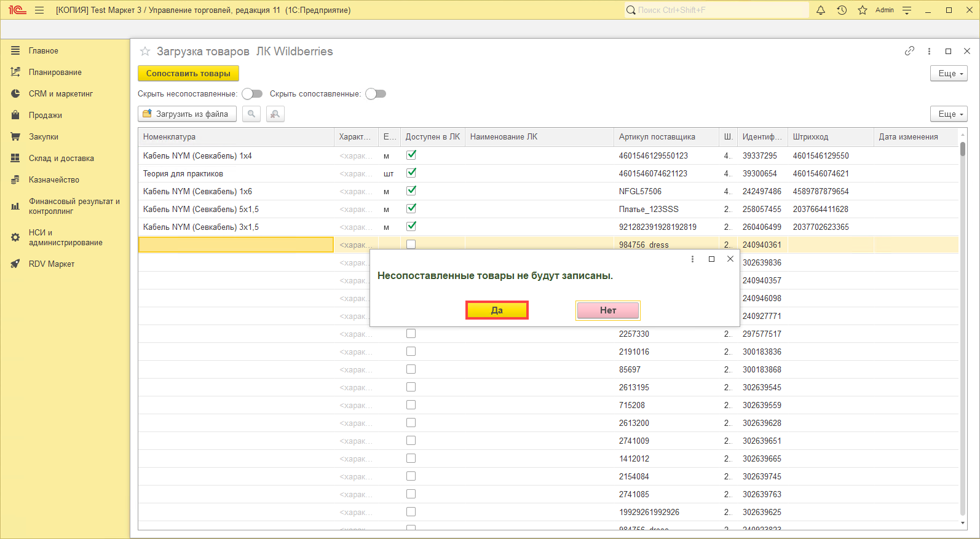
Task: Expand the lower 'Еще' dropdown above table
Action: (949, 114)
